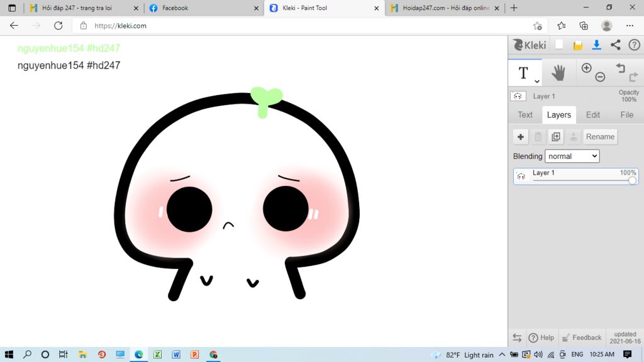The width and height of the screenshot is (644, 362).
Task: Click the updated 2021-06-16 text
Action: (x=625, y=337)
